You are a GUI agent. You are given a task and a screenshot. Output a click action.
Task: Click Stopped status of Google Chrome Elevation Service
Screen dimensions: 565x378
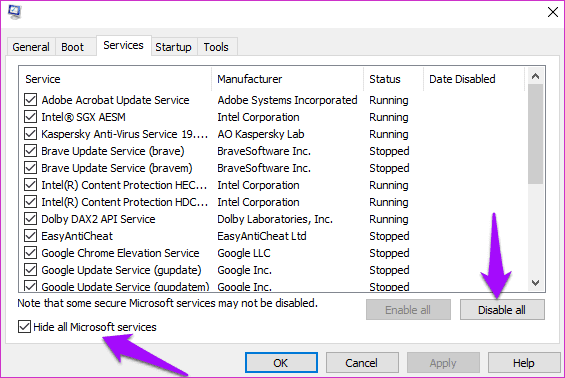point(389,253)
